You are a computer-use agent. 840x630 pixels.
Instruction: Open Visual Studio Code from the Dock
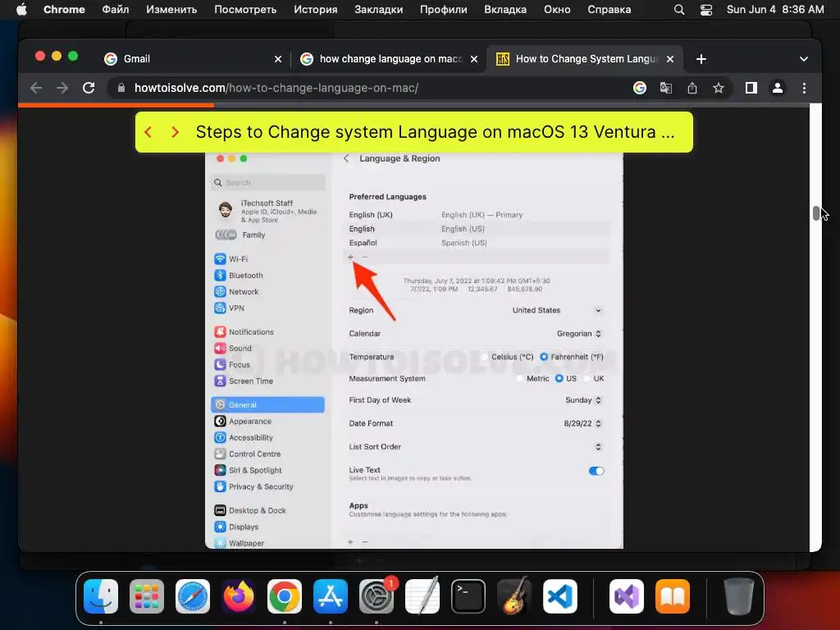[x=560, y=596]
